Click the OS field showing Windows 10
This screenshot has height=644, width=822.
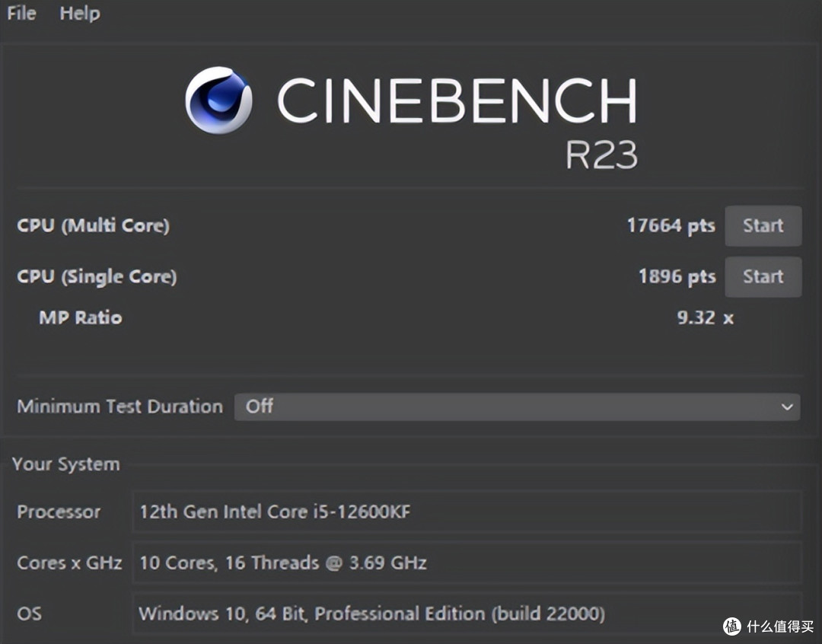pos(467,614)
